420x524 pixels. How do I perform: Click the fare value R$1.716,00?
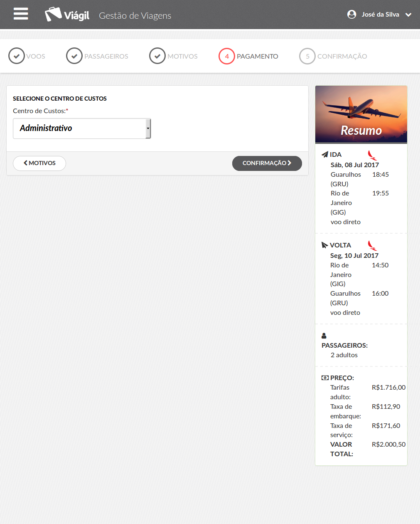pyautogui.click(x=389, y=387)
